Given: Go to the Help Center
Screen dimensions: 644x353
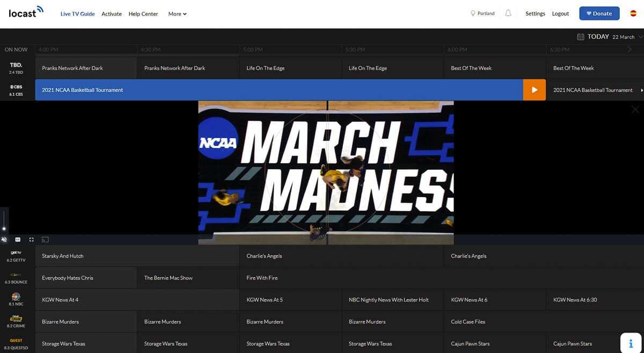Looking at the screenshot, I should click(x=143, y=14).
